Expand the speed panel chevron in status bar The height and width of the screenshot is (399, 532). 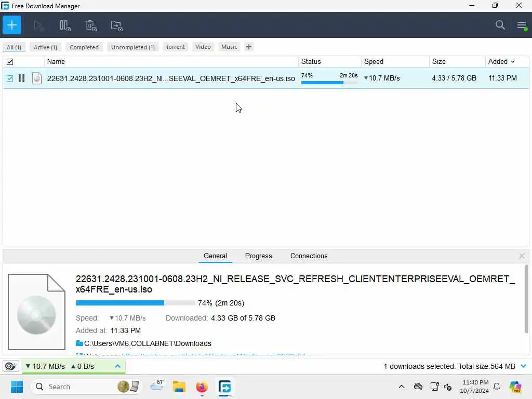(x=118, y=366)
